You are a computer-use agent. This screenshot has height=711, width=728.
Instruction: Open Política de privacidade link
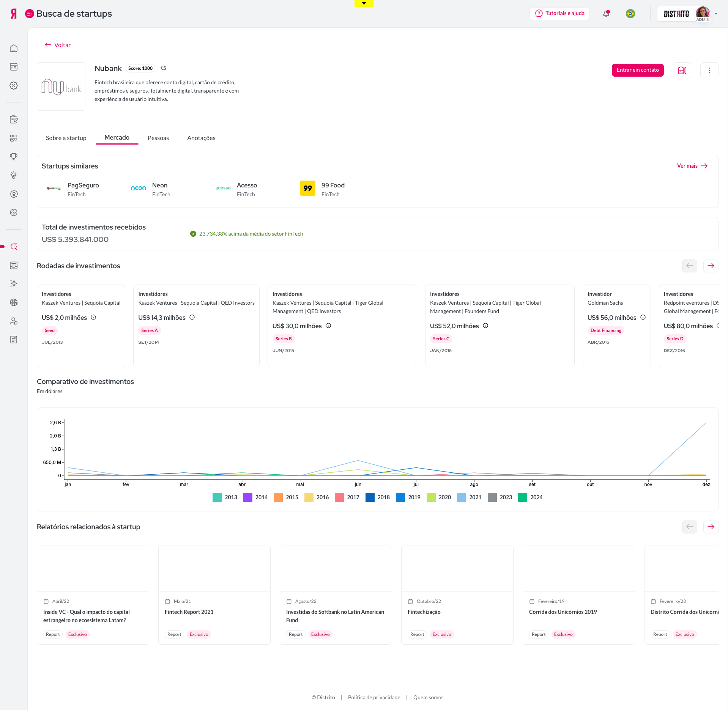374,697
